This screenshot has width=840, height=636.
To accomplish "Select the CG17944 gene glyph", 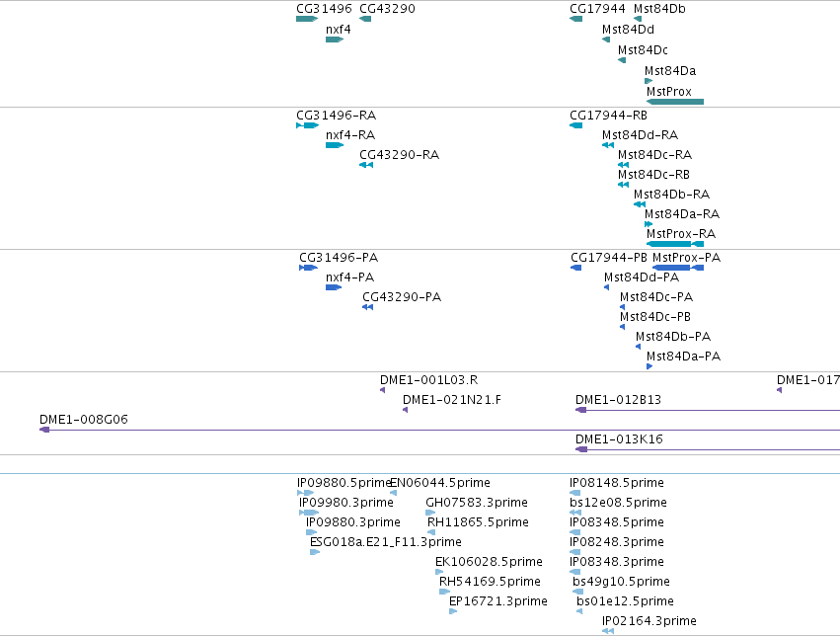I will point(575,19).
